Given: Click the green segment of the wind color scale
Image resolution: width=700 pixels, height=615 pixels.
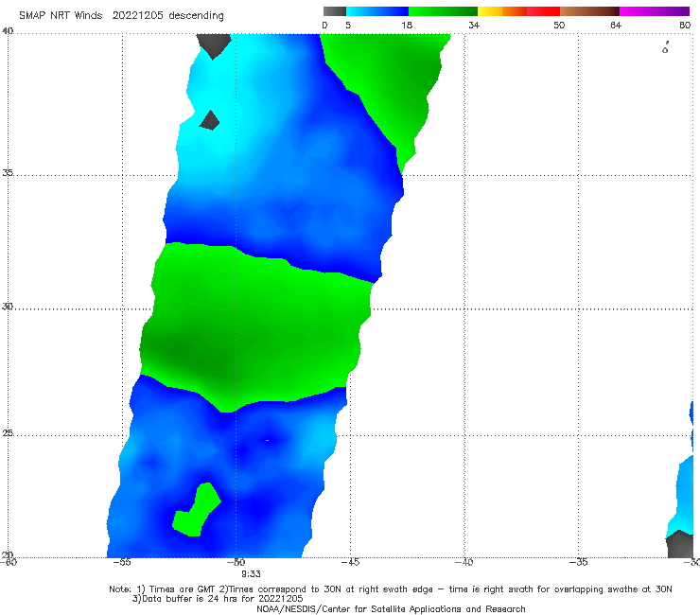Looking at the screenshot, I should pyautogui.click(x=443, y=11).
